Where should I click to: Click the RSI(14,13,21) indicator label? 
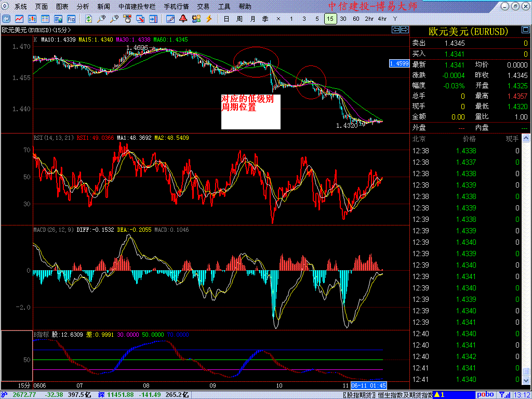click(54, 138)
